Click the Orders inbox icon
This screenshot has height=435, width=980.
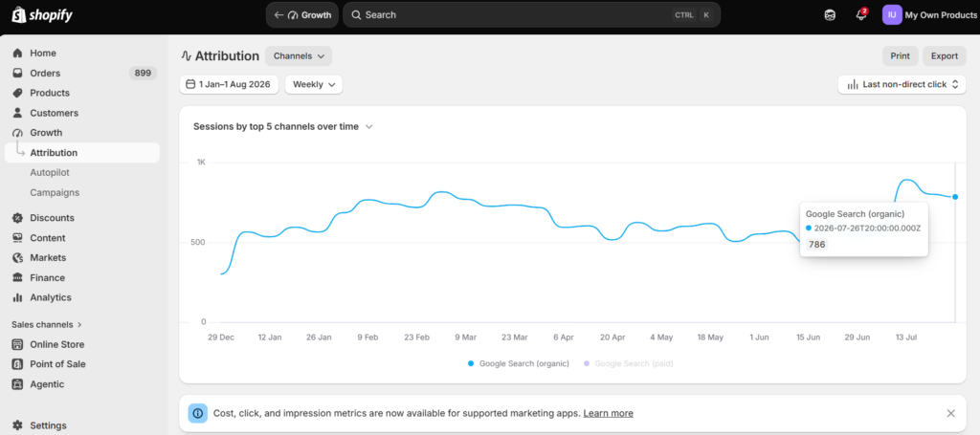point(17,73)
